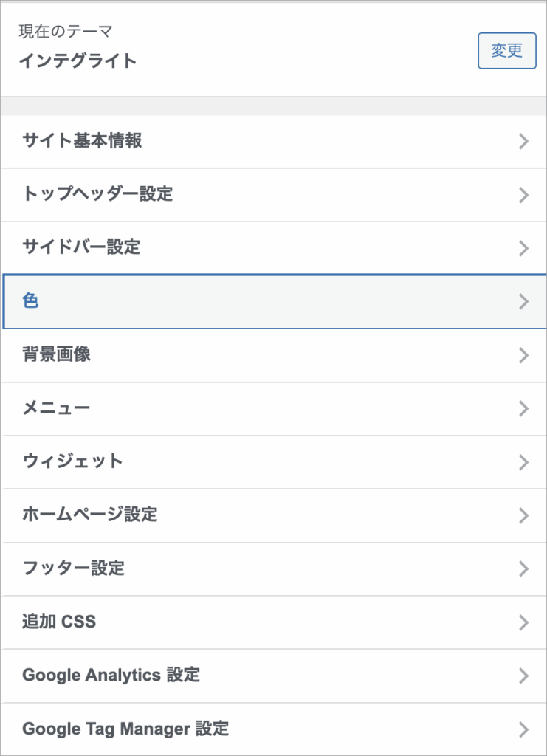This screenshot has width=547, height=756.
Task: Click the chevron beside Google Tag Manager 設定
Action: pos(524,729)
